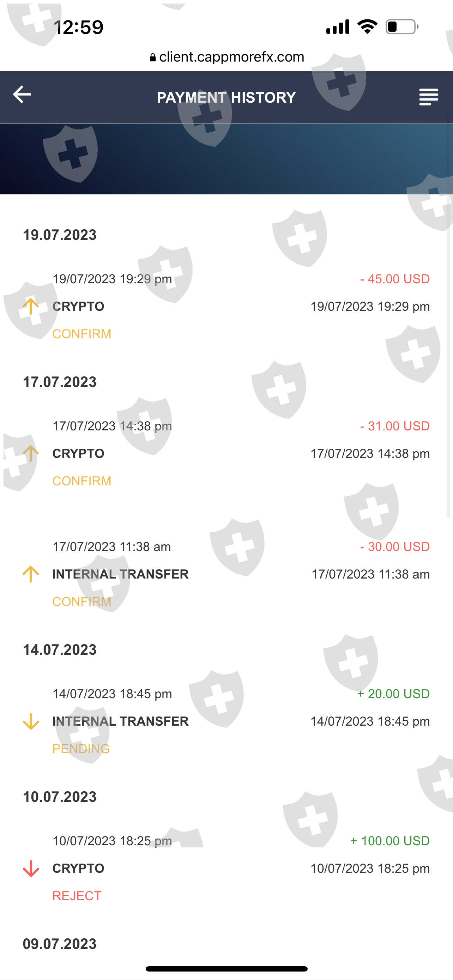This screenshot has width=453, height=980.
Task: Tap the 09.07.2023 date group header
Action: tap(60, 944)
